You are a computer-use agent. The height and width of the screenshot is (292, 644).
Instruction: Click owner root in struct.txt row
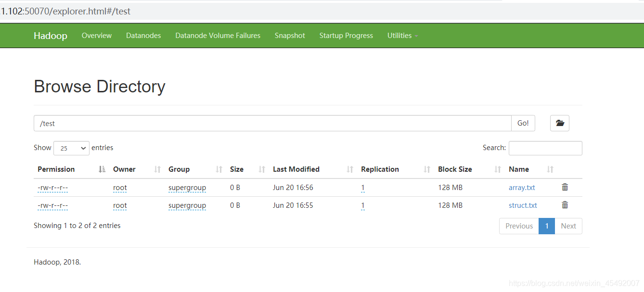pos(120,205)
